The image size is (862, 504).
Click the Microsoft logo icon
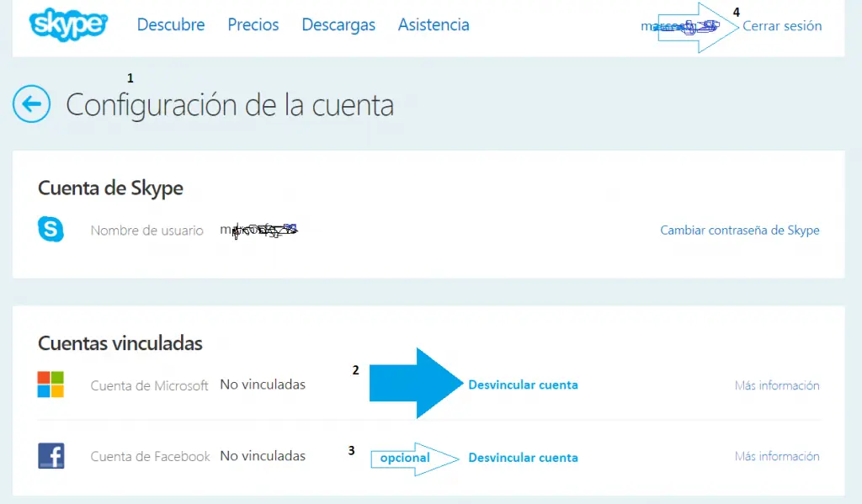51,385
